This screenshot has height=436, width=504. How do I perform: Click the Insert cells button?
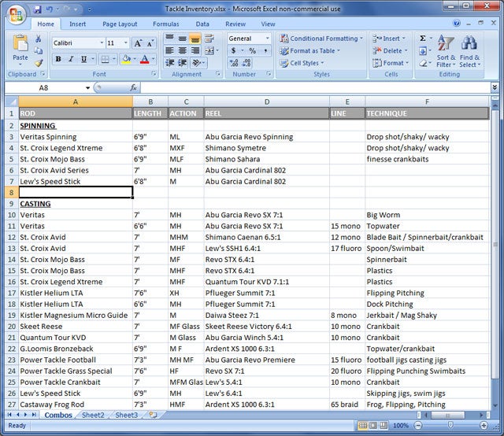[389, 39]
